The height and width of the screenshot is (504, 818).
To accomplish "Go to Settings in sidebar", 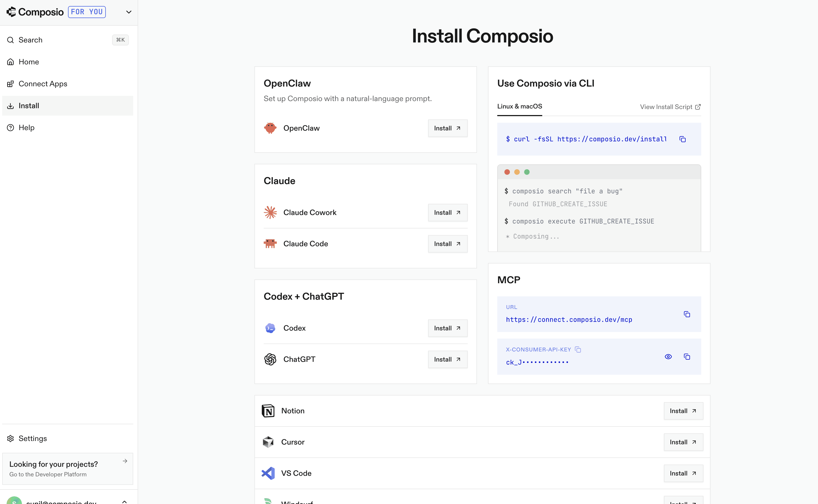I will [x=33, y=438].
